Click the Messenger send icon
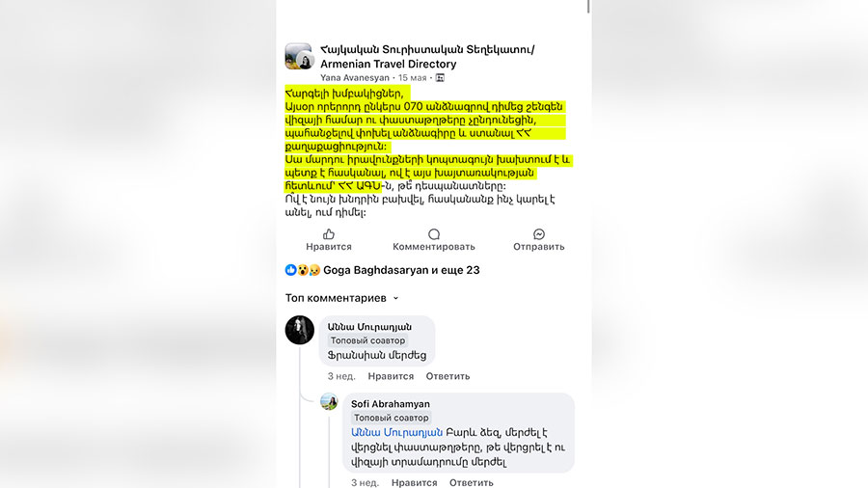This screenshot has width=868, height=488. click(x=538, y=234)
